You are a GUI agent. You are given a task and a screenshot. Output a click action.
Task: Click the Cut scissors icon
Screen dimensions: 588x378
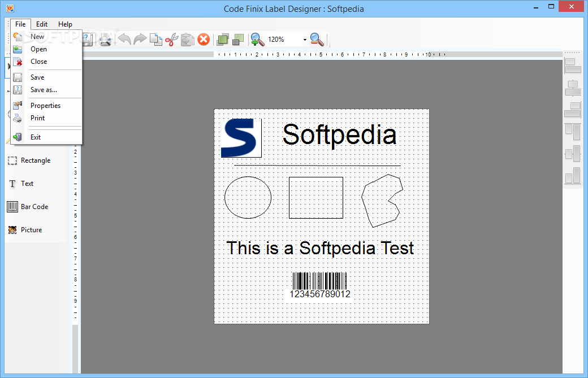click(172, 40)
